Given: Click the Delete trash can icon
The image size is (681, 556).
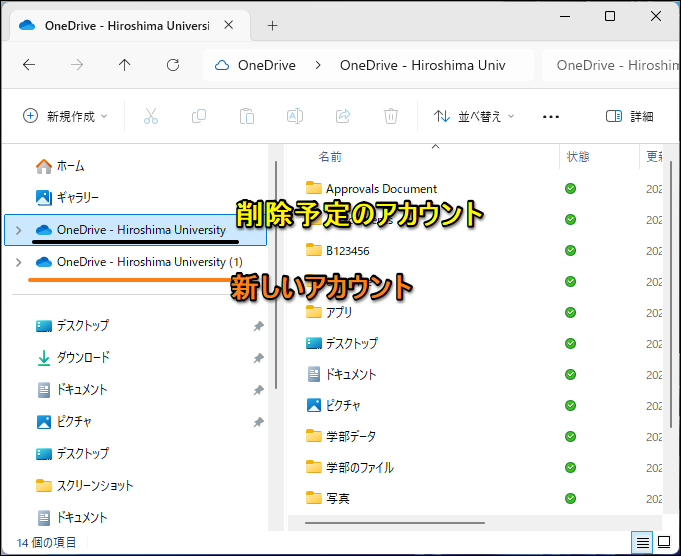Looking at the screenshot, I should [x=390, y=116].
